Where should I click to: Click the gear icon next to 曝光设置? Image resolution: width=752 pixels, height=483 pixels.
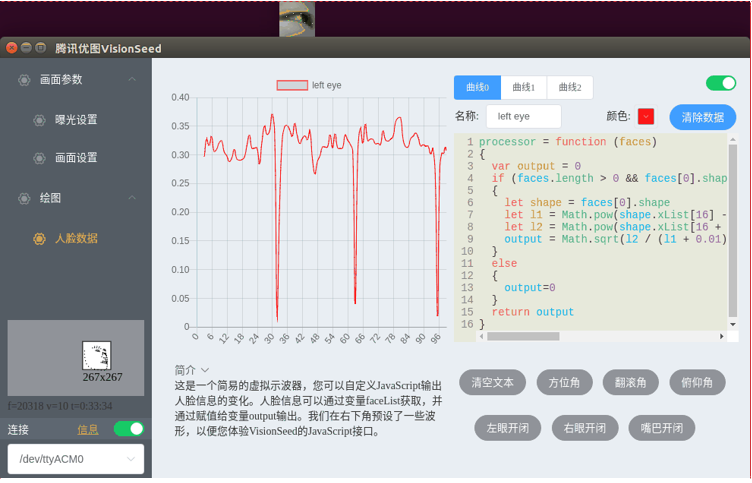(x=39, y=120)
